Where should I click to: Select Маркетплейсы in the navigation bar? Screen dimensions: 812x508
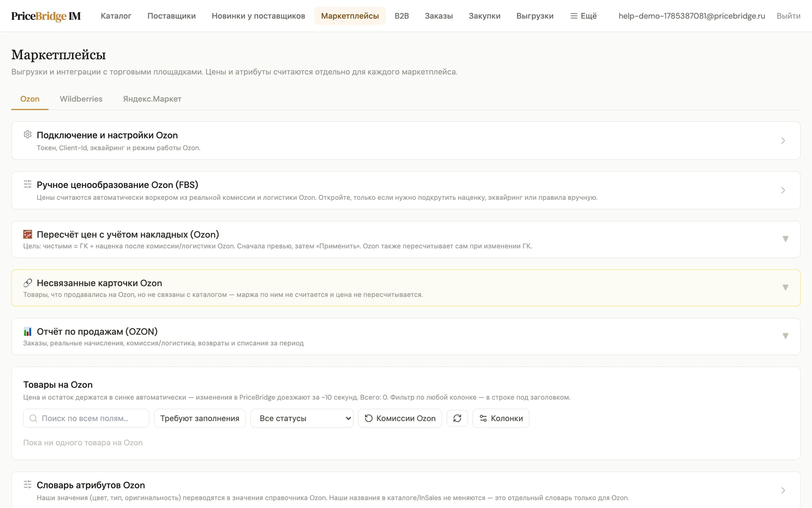tap(350, 16)
